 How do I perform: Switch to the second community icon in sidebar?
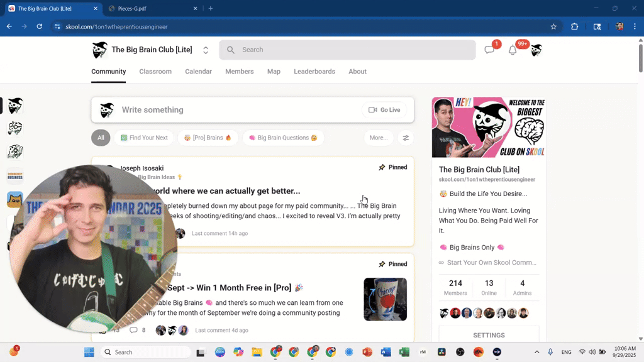coord(15,128)
